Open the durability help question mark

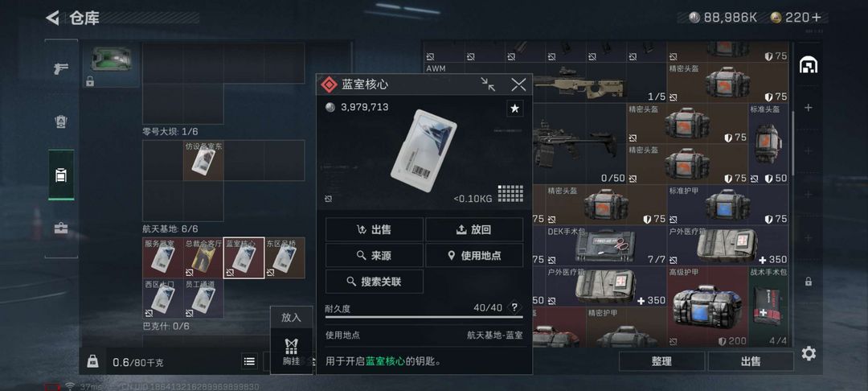coord(514,307)
